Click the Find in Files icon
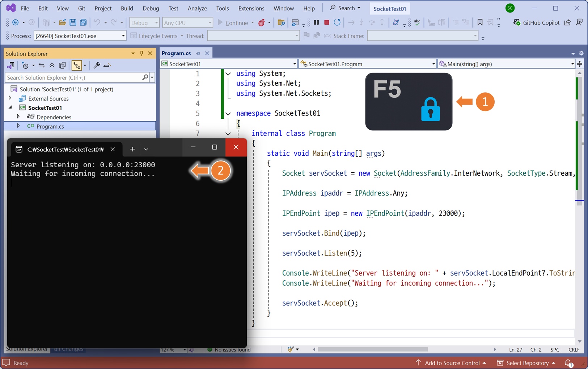Viewport: 588px width, 369px height. tap(281, 22)
